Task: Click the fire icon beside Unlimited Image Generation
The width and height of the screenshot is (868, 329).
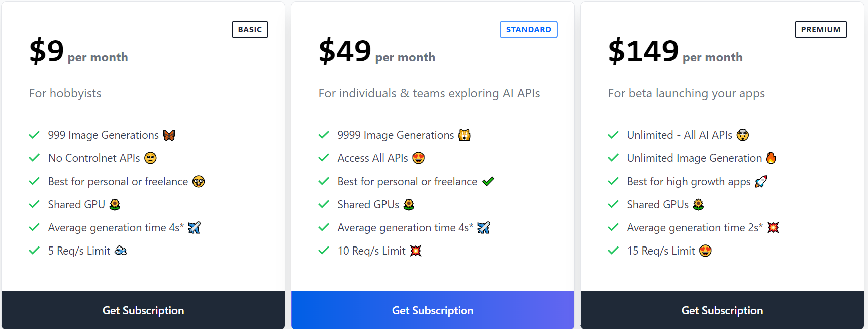Action: pyautogui.click(x=771, y=158)
